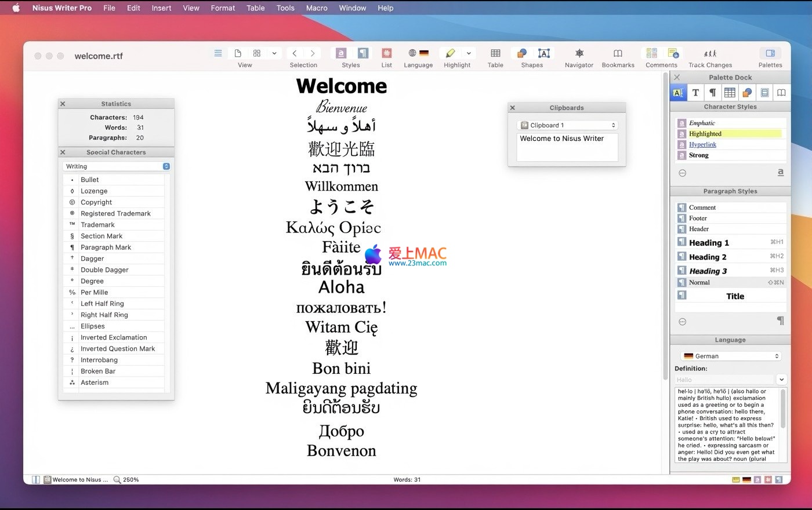Open the Writing category dropdown
Image resolution: width=812 pixels, height=510 pixels.
[x=117, y=166]
